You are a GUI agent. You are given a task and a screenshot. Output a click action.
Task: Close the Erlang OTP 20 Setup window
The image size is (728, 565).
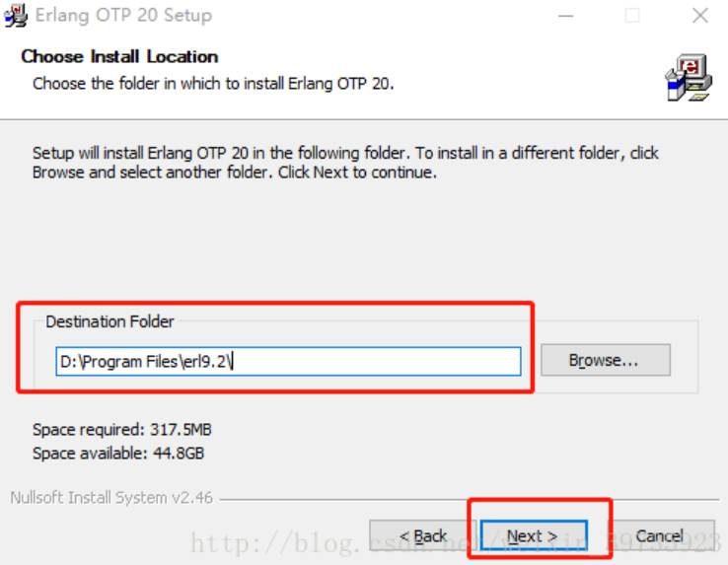point(699,15)
